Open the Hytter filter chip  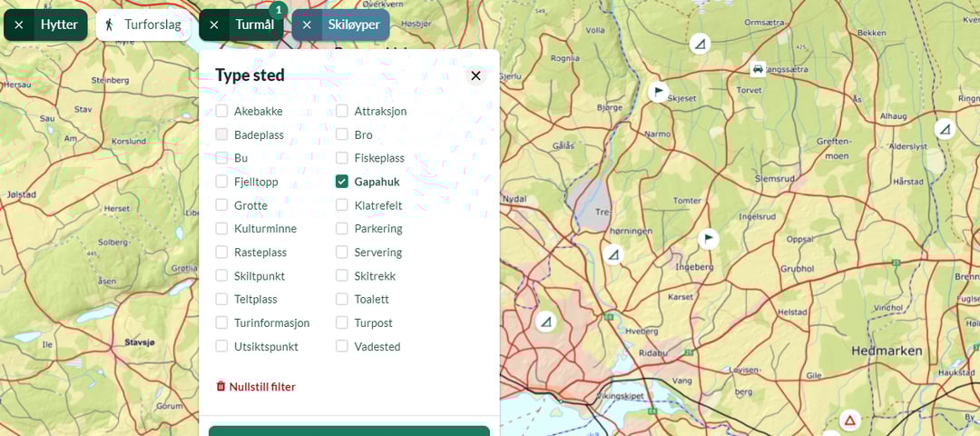pyautogui.click(x=59, y=25)
